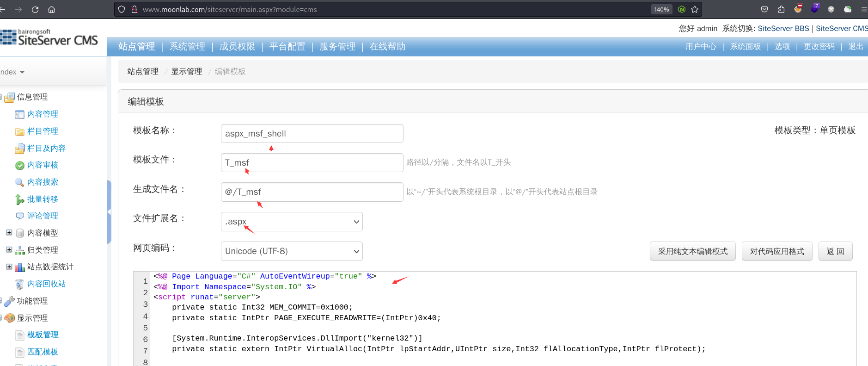Click the 评论管理 speech bubble icon

point(19,216)
